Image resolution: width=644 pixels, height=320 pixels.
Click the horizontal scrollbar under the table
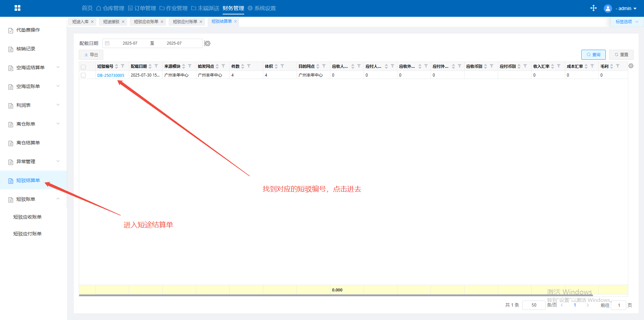coord(335,295)
